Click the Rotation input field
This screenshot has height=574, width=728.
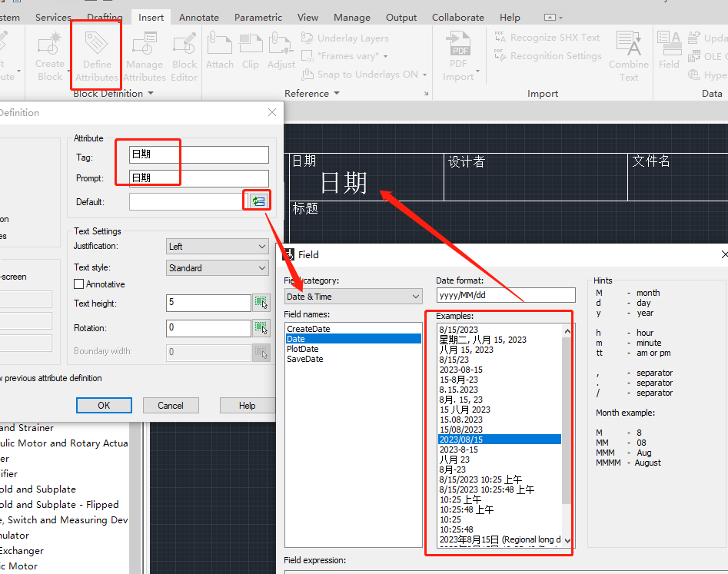(208, 327)
